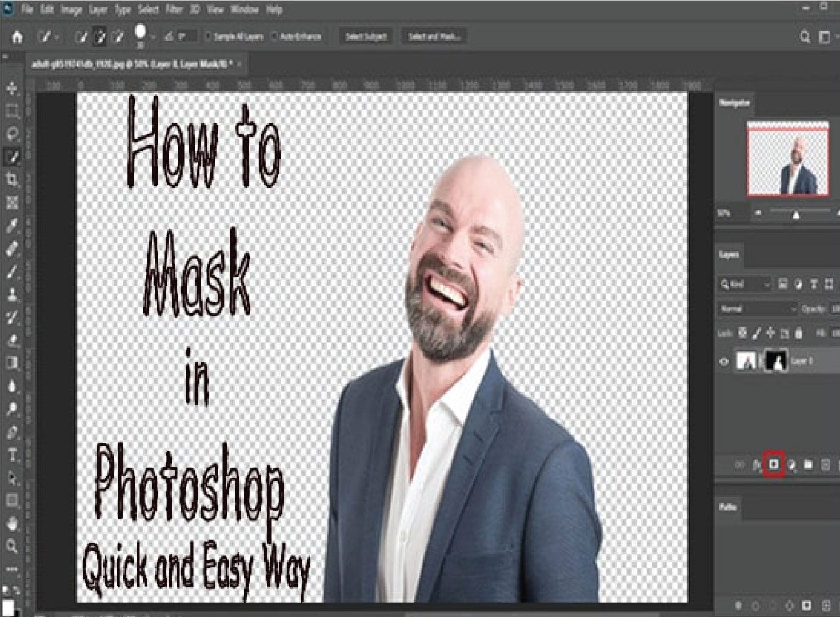Click the Create new layer icon
The width and height of the screenshot is (840, 617).
click(x=825, y=466)
